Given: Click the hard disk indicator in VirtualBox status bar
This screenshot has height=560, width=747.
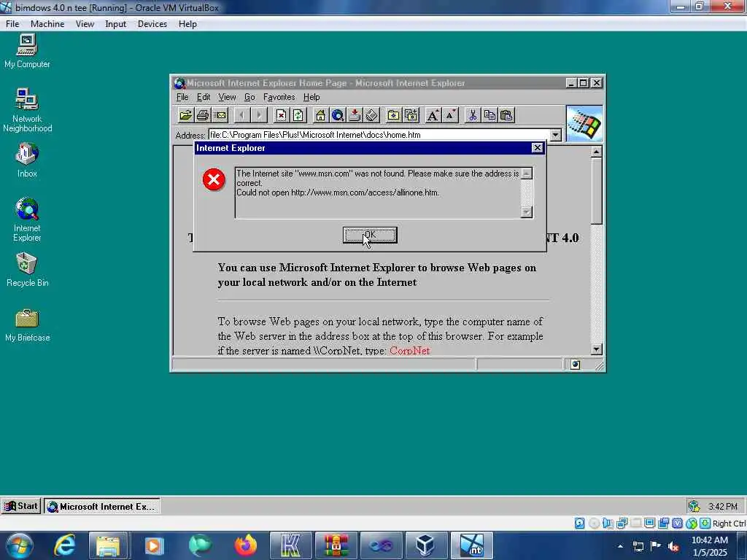Looking at the screenshot, I should [579, 524].
